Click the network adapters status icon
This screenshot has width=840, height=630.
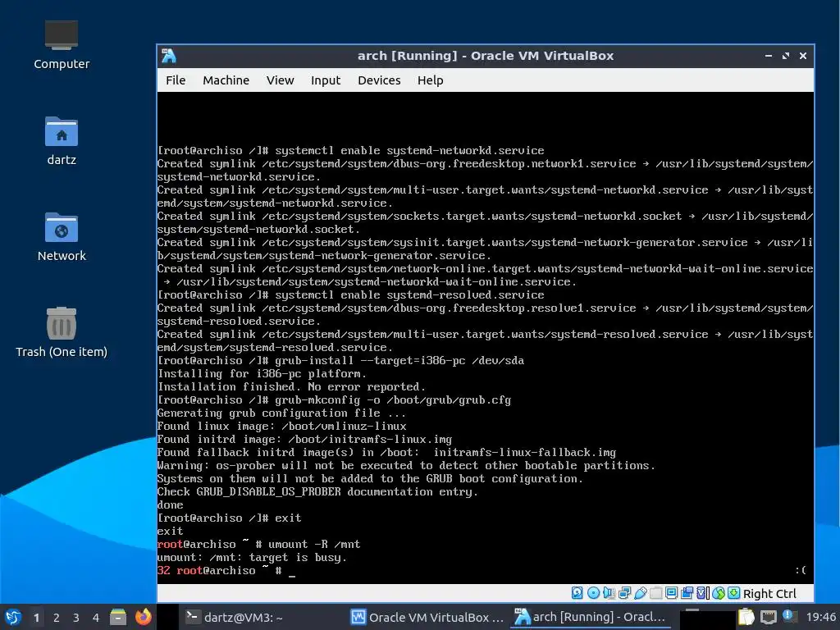click(x=624, y=592)
